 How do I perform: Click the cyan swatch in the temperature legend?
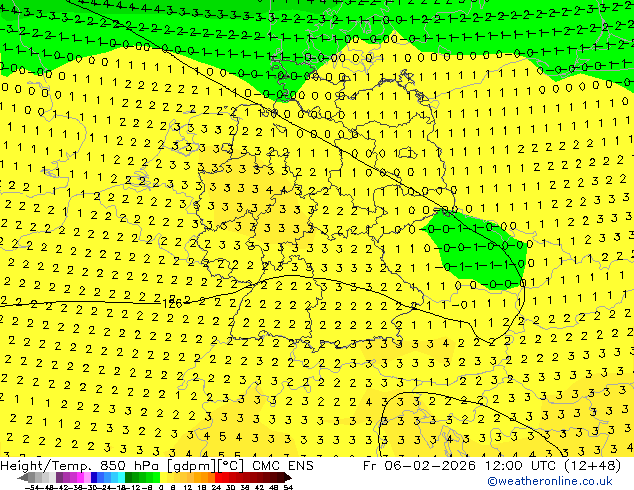coord(122,478)
